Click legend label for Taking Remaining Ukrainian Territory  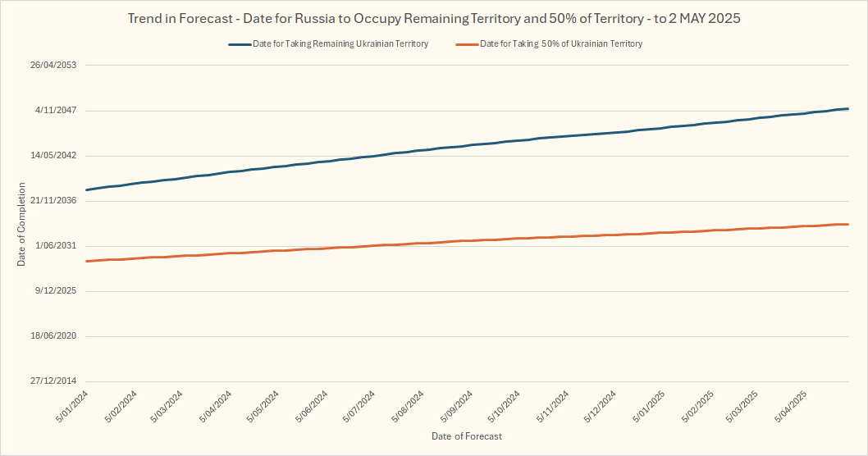(340, 44)
